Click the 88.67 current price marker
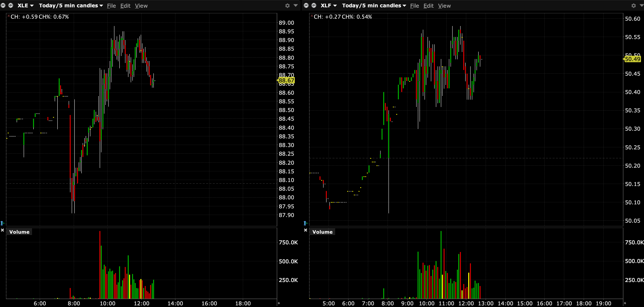 click(286, 80)
